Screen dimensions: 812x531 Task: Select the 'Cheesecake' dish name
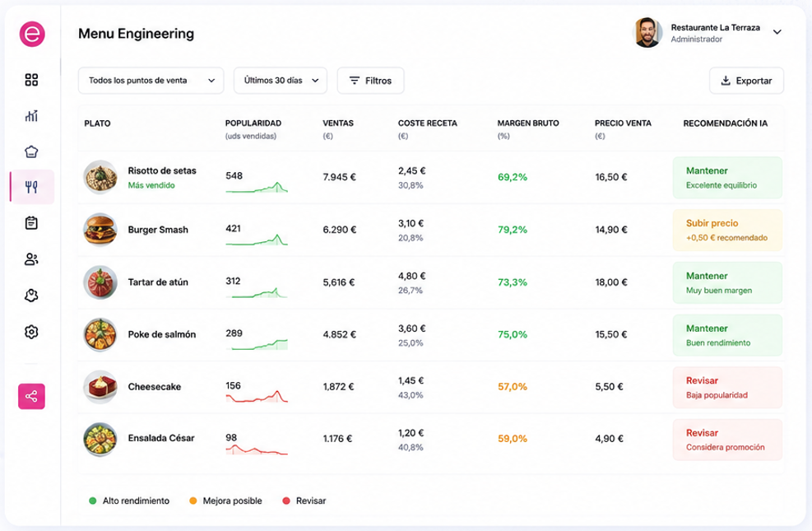click(155, 387)
